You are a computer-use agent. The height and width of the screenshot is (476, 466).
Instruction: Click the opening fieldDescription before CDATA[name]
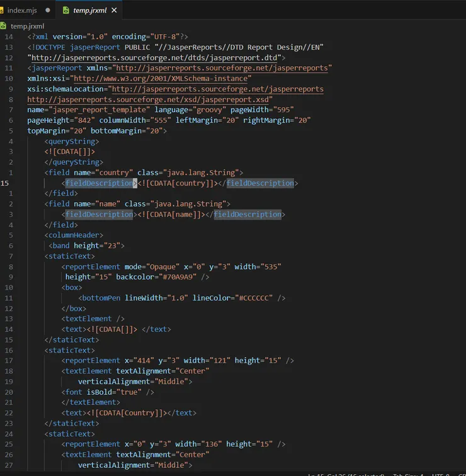coord(99,214)
